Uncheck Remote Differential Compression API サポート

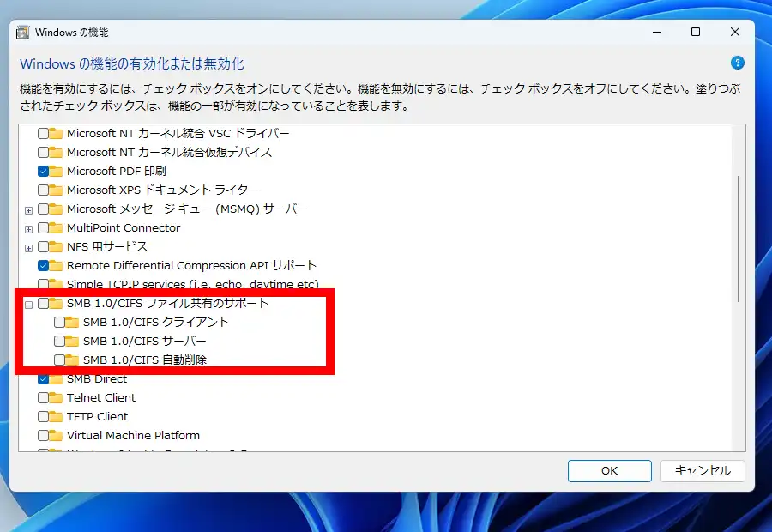point(44,266)
